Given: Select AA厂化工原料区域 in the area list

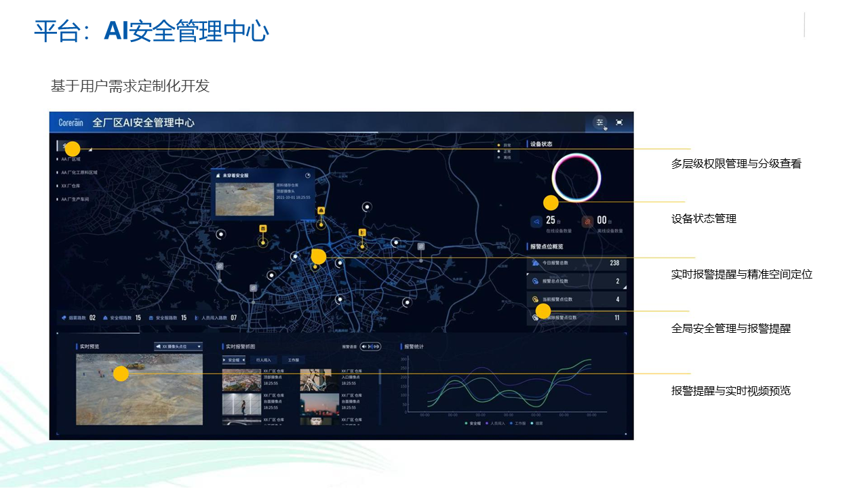Looking at the screenshot, I should (x=79, y=173).
